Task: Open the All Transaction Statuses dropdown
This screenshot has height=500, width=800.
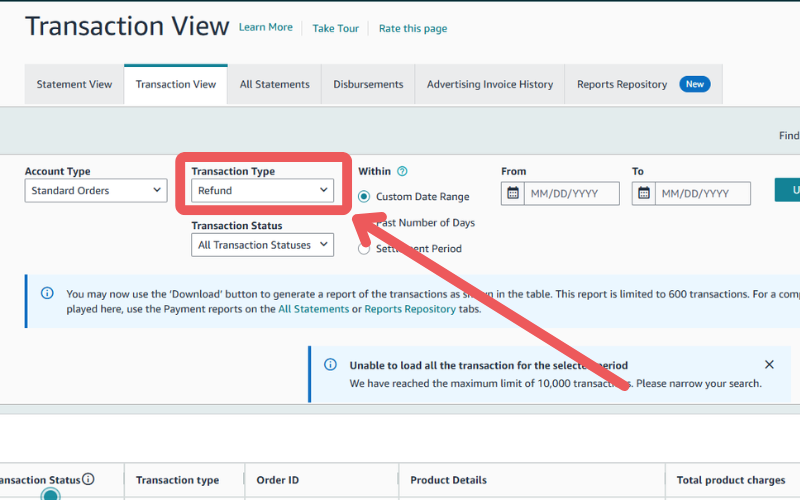Action: (262, 245)
